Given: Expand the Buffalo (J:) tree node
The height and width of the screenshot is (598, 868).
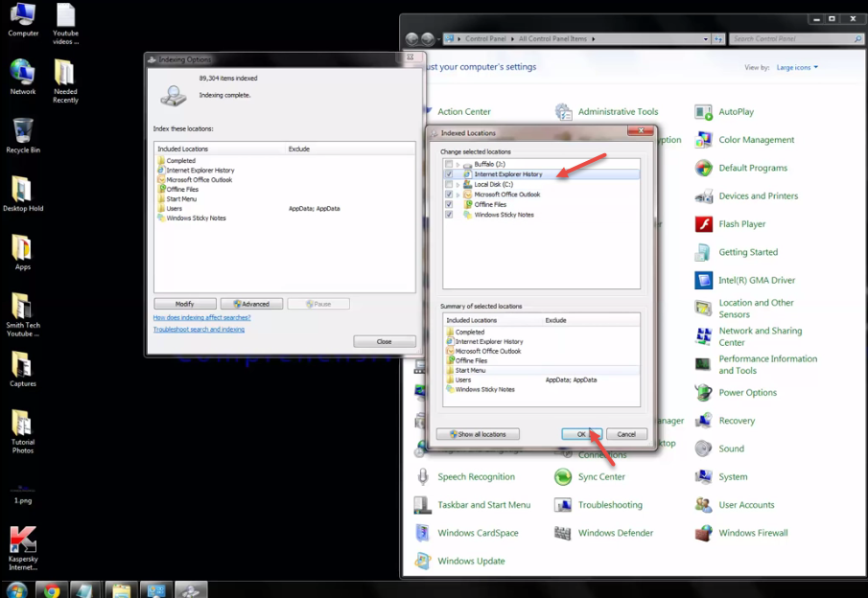Looking at the screenshot, I should [x=457, y=164].
